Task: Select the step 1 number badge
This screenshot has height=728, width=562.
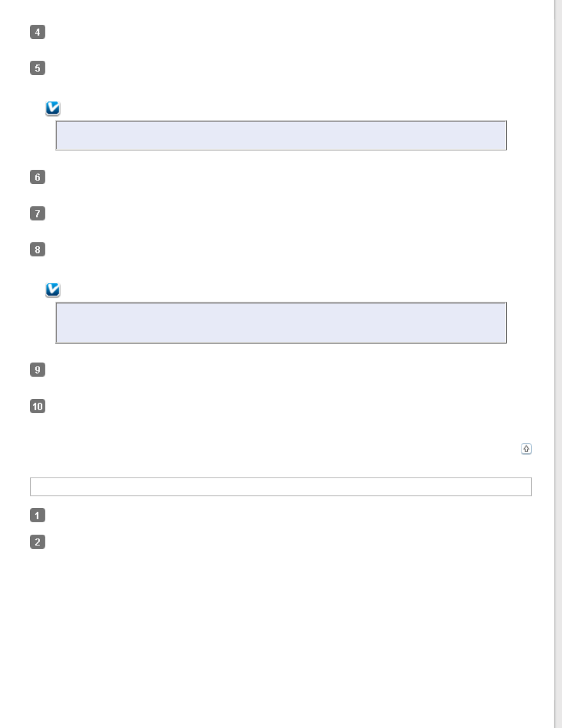Action: coord(38,515)
